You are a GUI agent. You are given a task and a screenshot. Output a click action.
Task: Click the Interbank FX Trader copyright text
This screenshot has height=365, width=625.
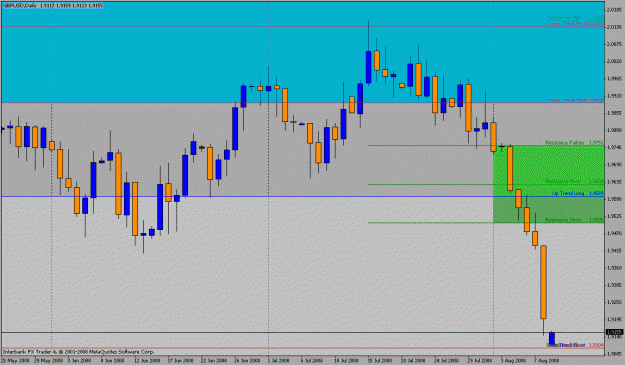tap(79, 352)
